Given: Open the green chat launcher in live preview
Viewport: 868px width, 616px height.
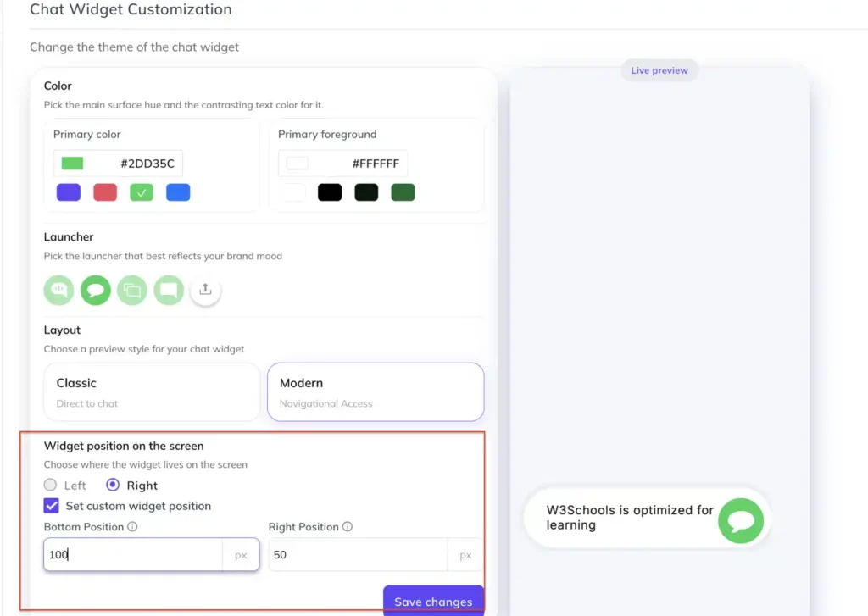Looking at the screenshot, I should click(741, 521).
